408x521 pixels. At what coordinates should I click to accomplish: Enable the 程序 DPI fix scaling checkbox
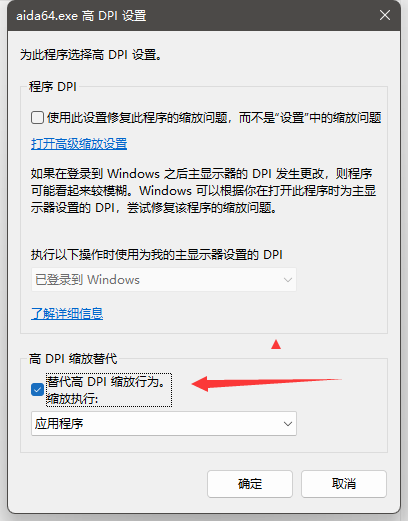[x=37, y=117]
